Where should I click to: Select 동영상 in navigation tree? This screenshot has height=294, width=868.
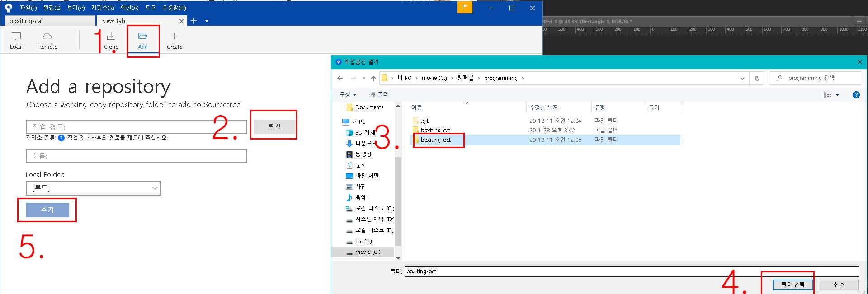pyautogui.click(x=359, y=154)
